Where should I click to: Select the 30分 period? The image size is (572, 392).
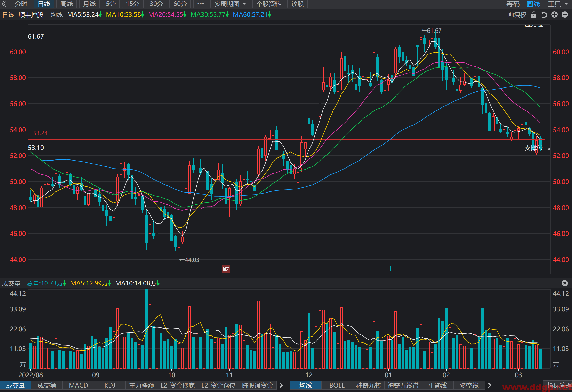pos(156,4)
